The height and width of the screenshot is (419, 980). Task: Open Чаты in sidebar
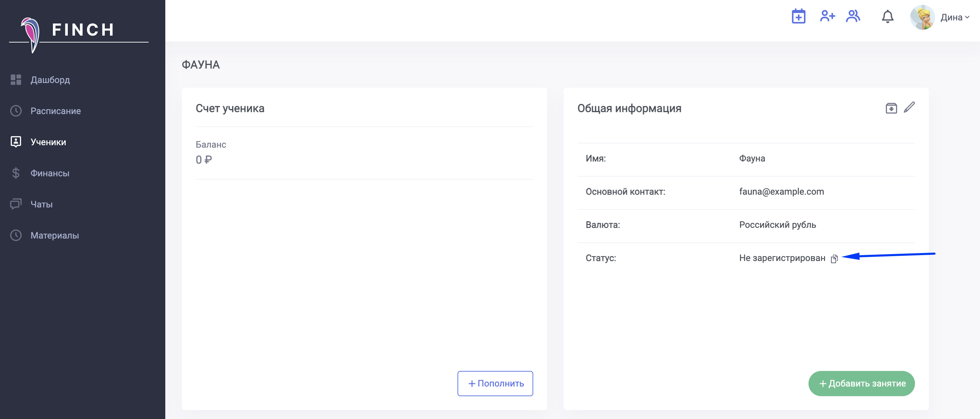[x=41, y=205]
